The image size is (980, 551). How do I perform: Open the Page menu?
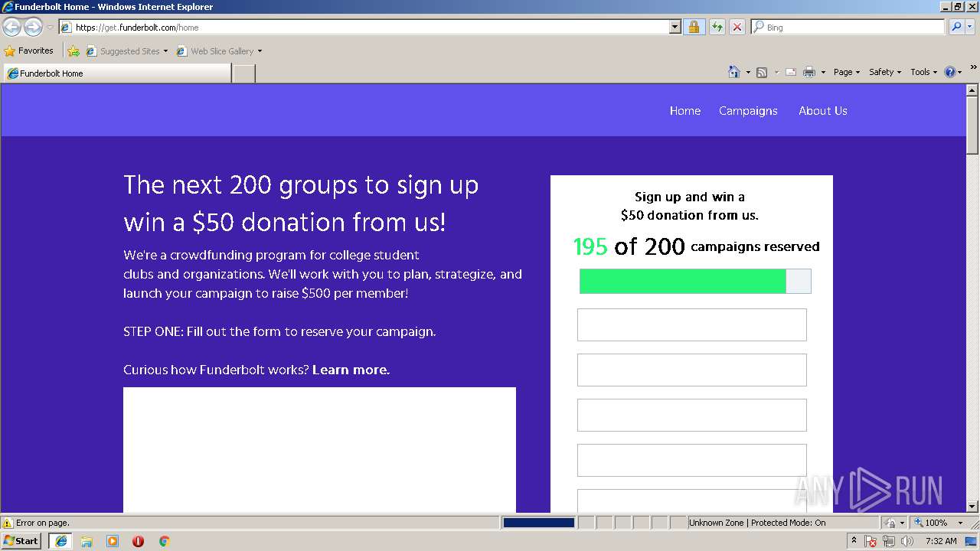[x=846, y=72]
